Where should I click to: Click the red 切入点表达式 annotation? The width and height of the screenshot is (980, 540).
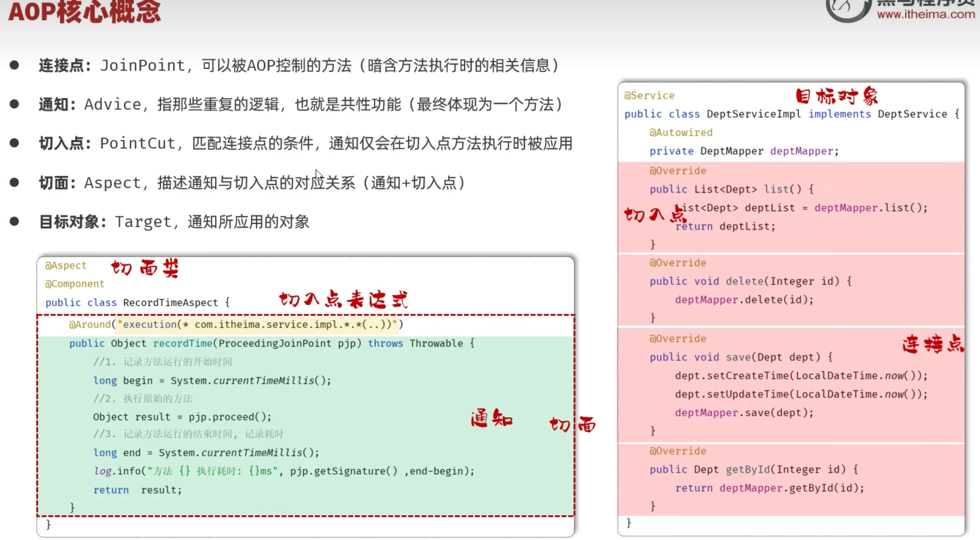pos(343,300)
